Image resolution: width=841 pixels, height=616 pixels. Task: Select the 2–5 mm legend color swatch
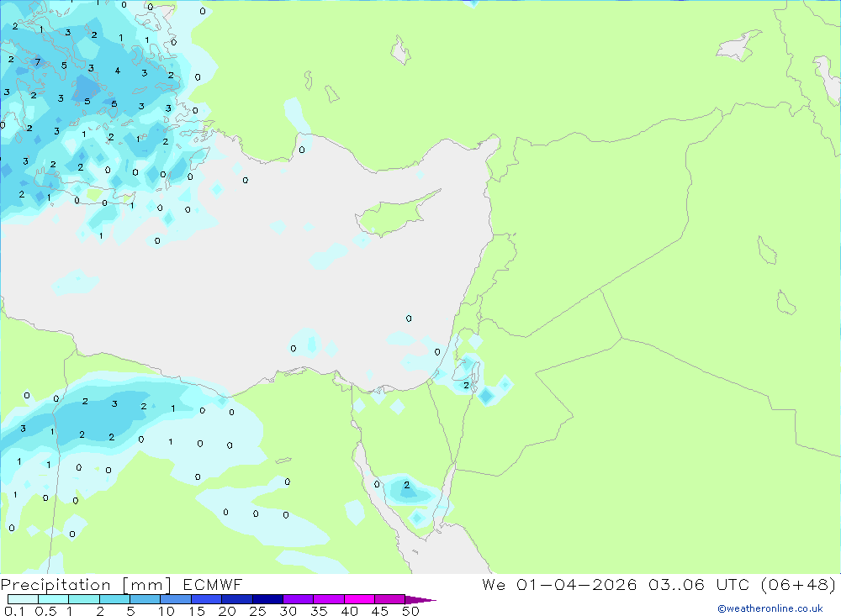coord(114,599)
